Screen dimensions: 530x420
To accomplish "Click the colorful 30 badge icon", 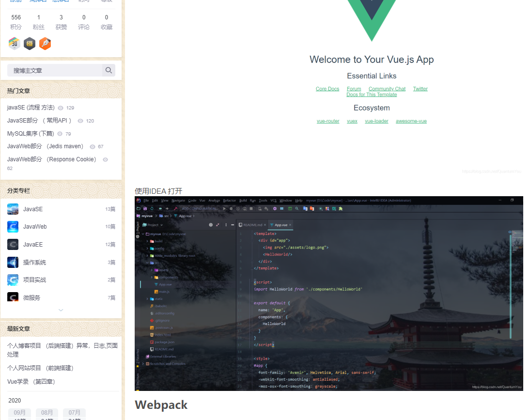I will click(x=14, y=44).
